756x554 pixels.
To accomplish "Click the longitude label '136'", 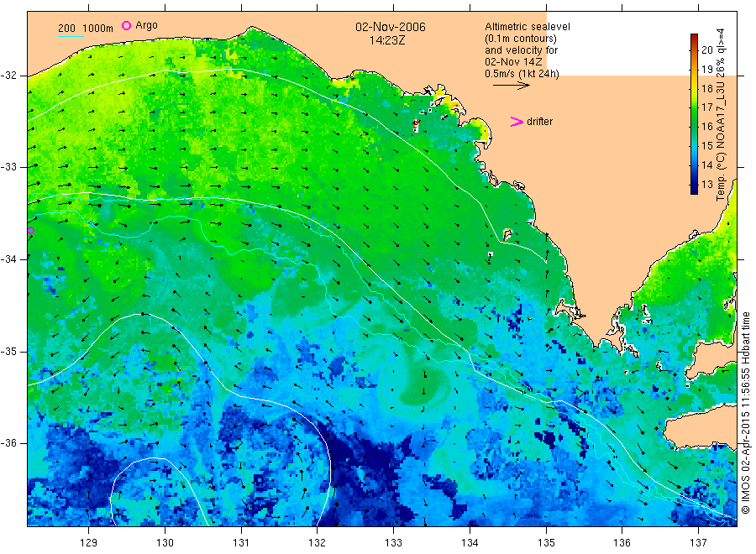I will tap(622, 543).
